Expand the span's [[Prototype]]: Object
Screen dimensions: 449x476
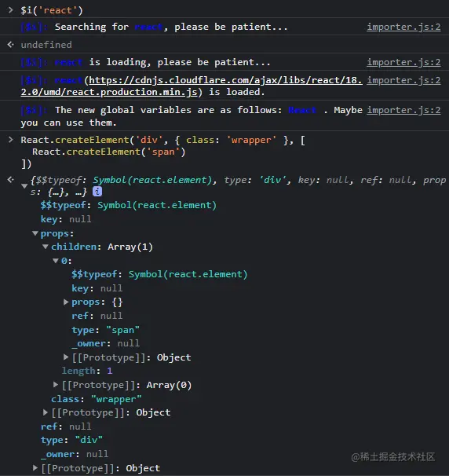66,357
